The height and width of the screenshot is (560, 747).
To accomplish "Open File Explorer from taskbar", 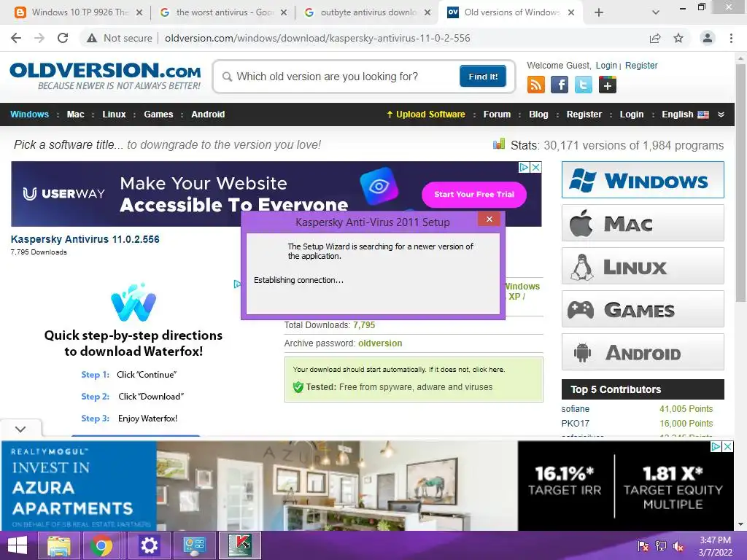I will pyautogui.click(x=58, y=545).
